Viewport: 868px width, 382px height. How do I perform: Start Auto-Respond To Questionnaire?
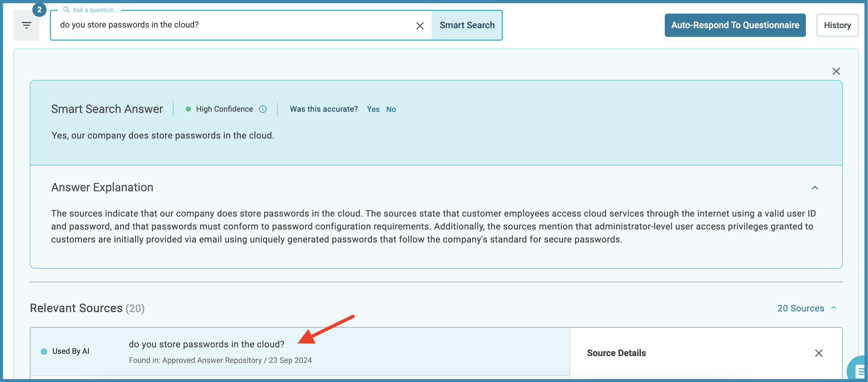(735, 25)
